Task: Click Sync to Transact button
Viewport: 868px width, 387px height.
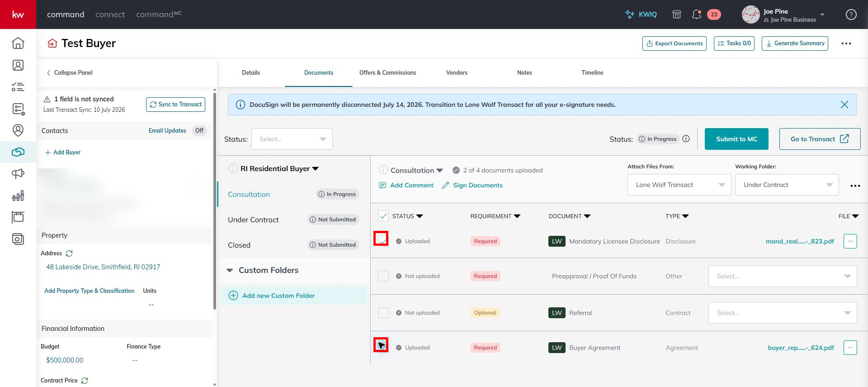Action: point(175,104)
